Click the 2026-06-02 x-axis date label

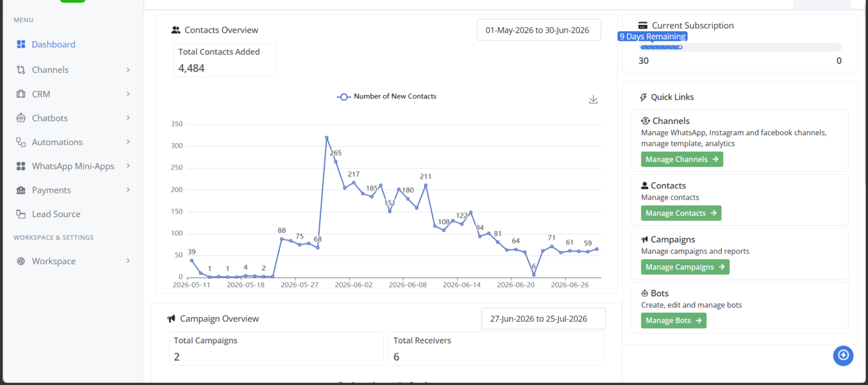click(354, 285)
